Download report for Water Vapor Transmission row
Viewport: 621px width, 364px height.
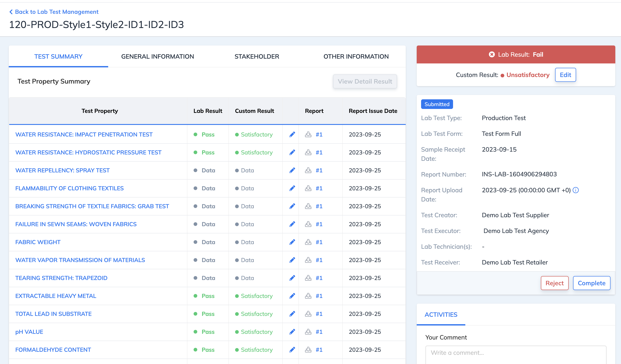(308, 260)
